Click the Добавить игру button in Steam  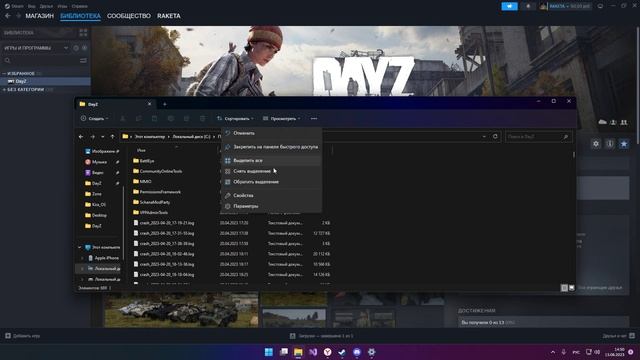tap(22, 336)
